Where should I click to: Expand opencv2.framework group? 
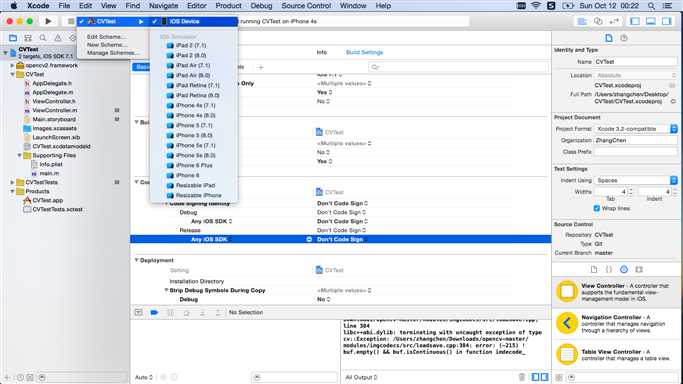pos(13,65)
